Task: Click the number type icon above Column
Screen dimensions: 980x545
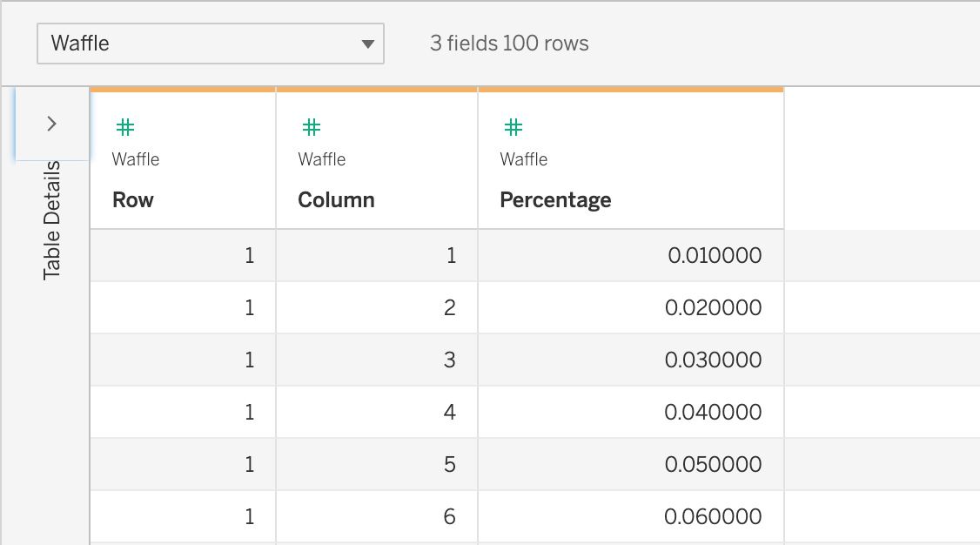Action: [311, 128]
